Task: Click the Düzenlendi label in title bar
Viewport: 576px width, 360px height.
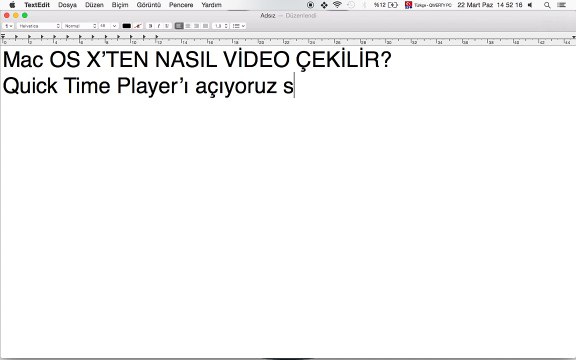Action: click(300, 15)
